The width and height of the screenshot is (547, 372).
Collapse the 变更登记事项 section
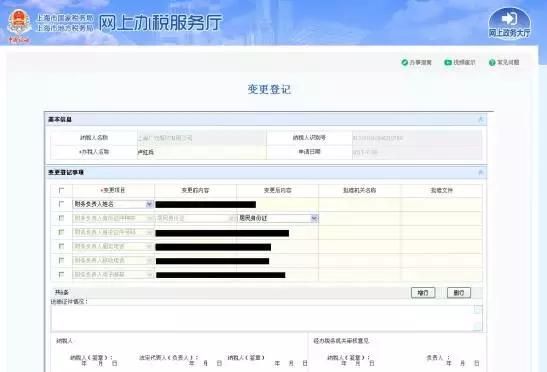click(x=480, y=172)
